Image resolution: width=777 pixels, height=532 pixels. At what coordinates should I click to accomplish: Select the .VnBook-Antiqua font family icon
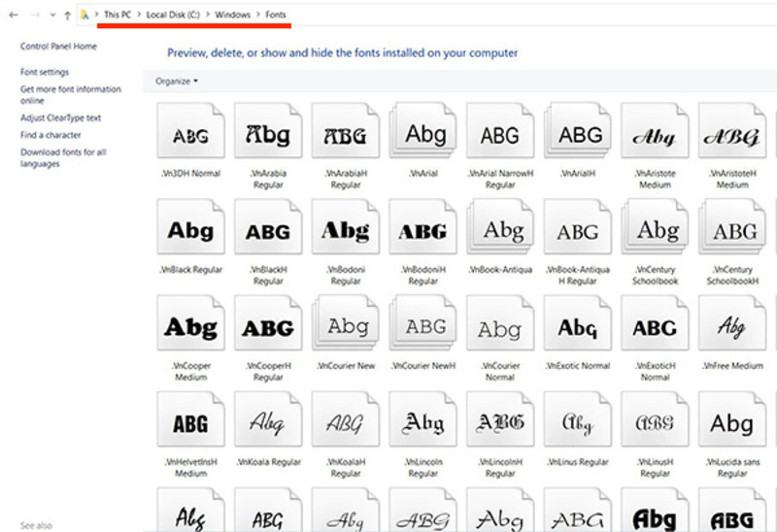(x=500, y=226)
